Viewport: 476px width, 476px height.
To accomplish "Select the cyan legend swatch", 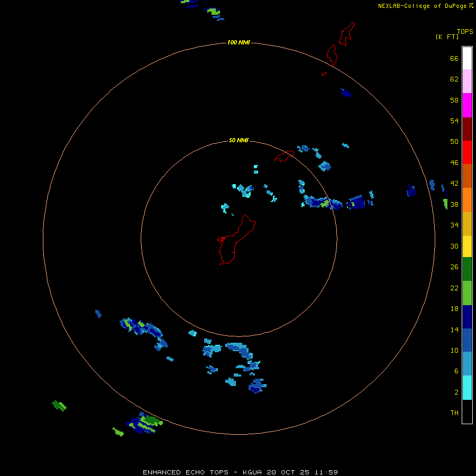I will [467, 388].
